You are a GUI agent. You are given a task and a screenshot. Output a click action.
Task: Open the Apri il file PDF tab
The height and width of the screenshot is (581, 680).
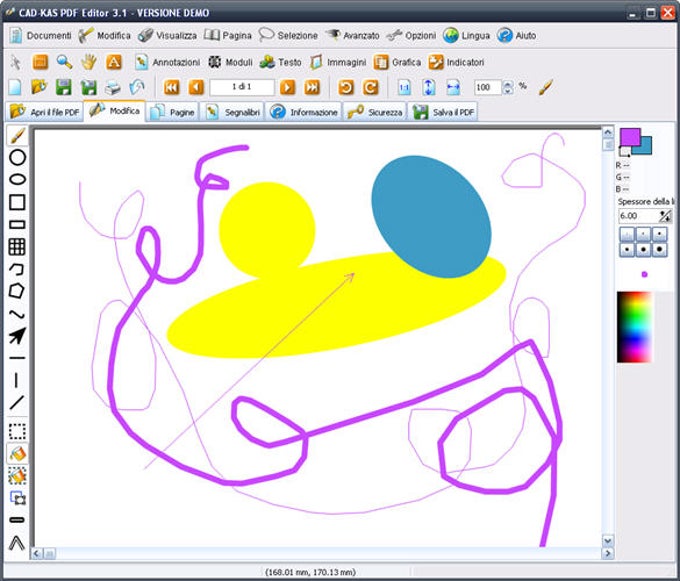[45, 112]
